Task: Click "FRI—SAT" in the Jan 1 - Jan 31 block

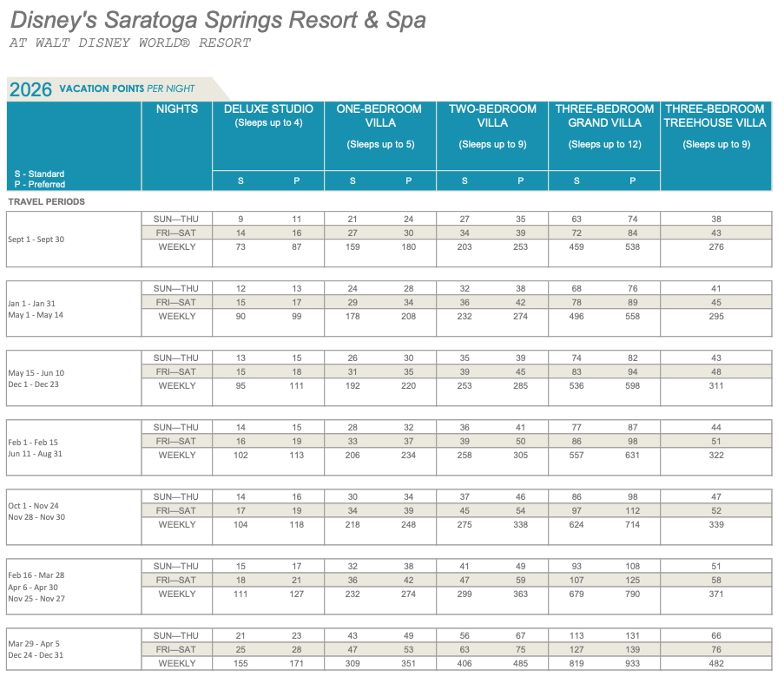Action: click(x=176, y=303)
